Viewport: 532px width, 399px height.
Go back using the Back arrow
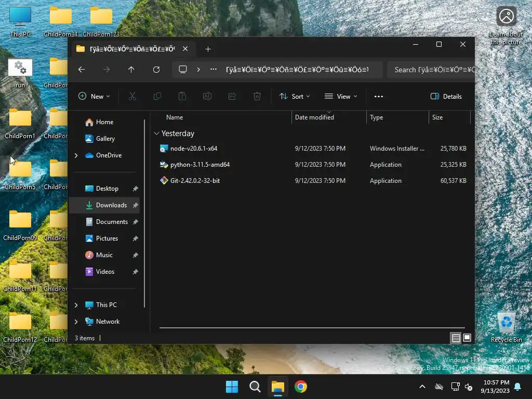coord(82,70)
